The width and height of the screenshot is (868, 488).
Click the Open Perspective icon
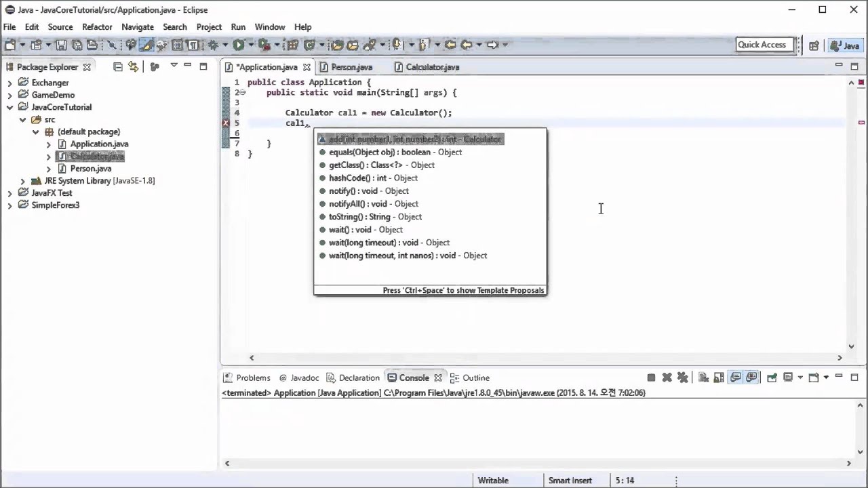click(814, 45)
